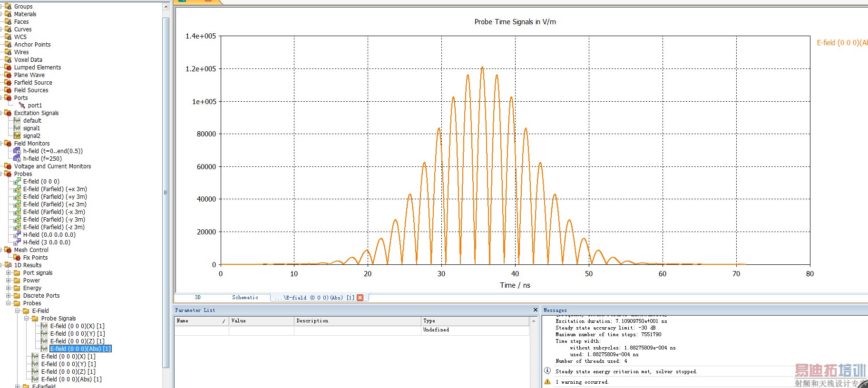Viewport: 868px width, 388px height.
Task: Click the Description column header
Action: click(358, 321)
